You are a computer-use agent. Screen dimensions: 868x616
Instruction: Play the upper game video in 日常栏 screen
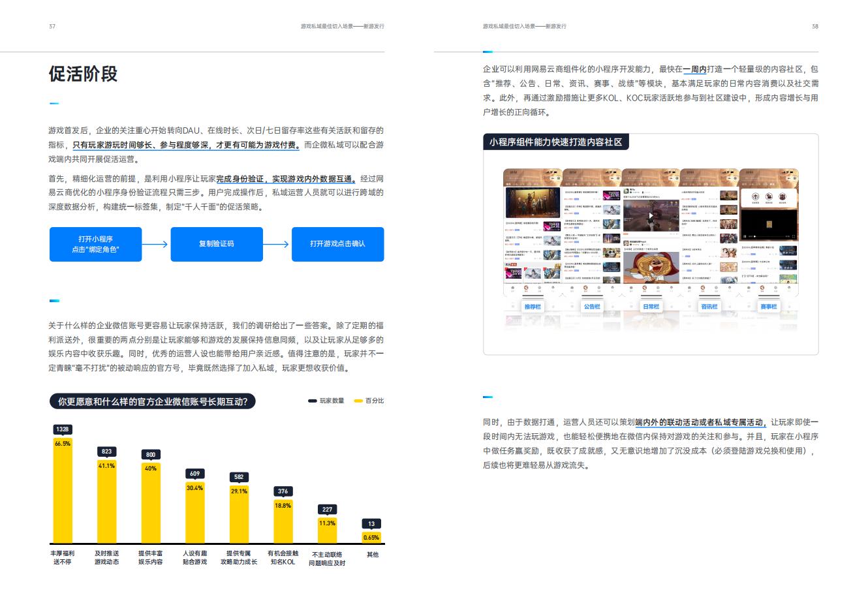(651, 217)
